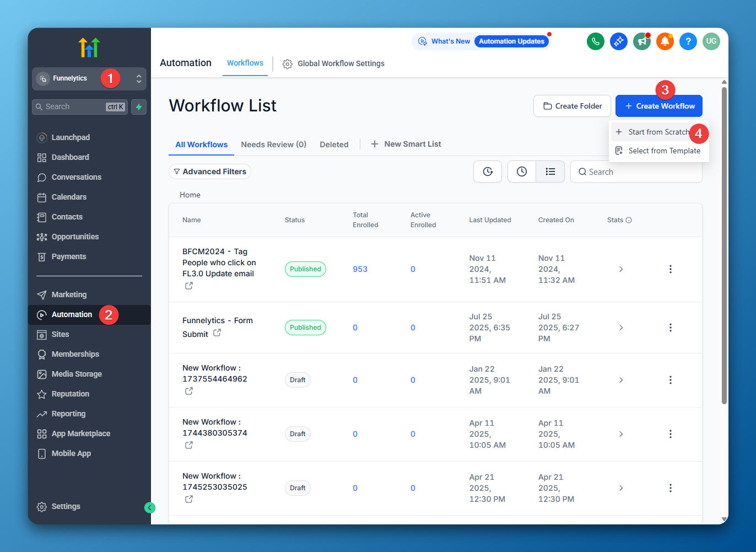Click the green phone dialer icon

[x=595, y=41]
